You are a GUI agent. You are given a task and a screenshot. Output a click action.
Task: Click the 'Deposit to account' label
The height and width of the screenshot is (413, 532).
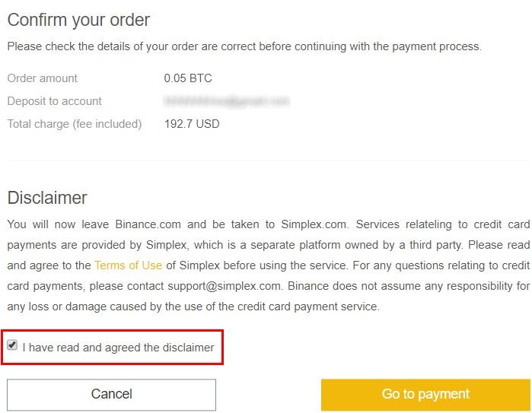coord(54,101)
